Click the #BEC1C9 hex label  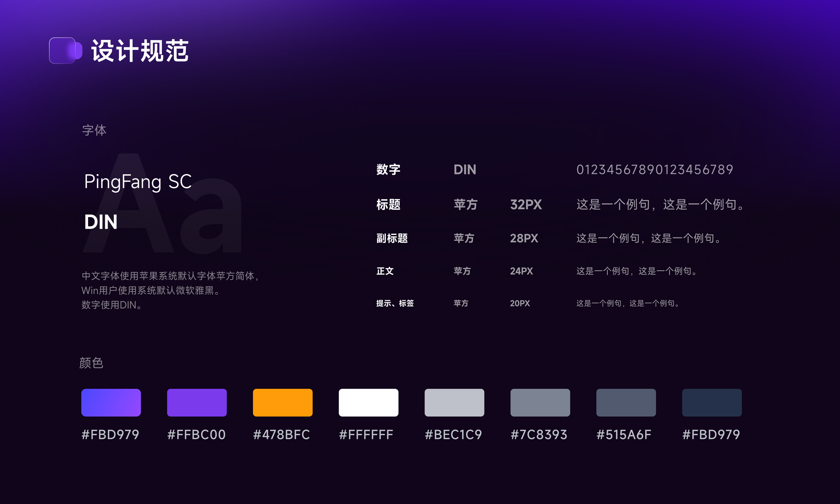click(453, 434)
